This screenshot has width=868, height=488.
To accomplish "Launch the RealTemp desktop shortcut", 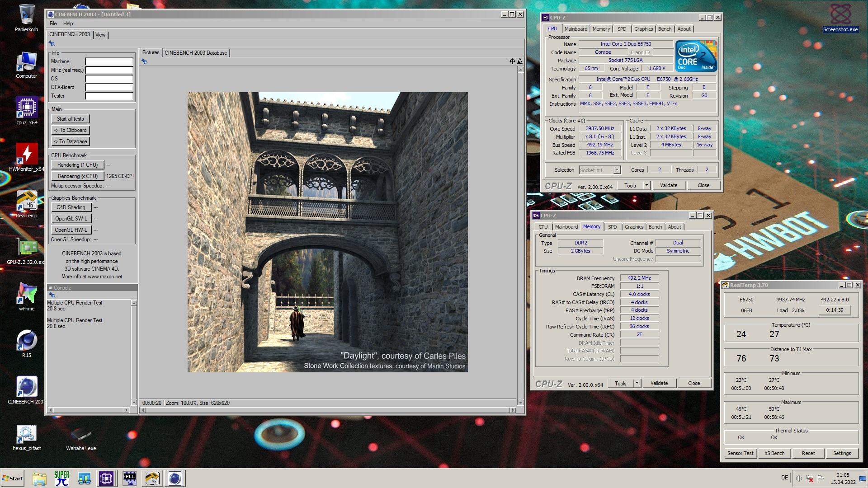I will 27,204.
